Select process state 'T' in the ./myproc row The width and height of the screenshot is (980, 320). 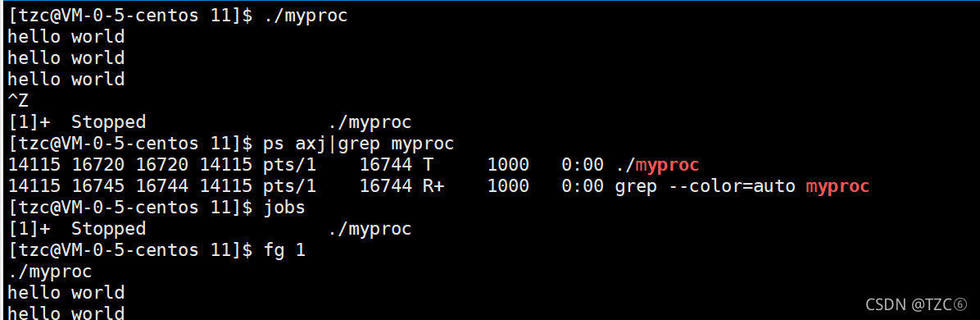pos(429,165)
